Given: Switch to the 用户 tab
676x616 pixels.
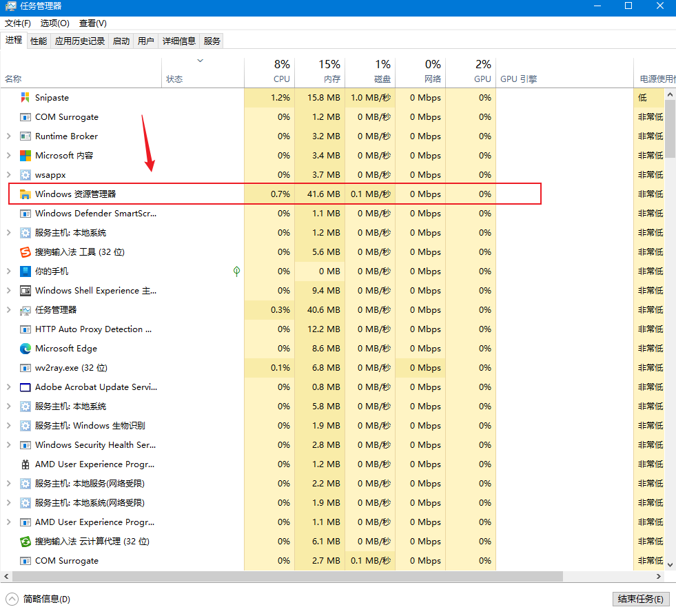Looking at the screenshot, I should click(x=145, y=41).
